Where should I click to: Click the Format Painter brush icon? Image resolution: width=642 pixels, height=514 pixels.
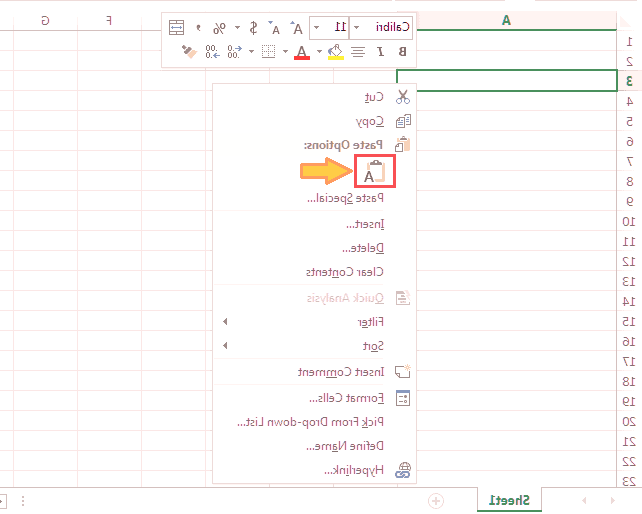pyautogui.click(x=187, y=52)
